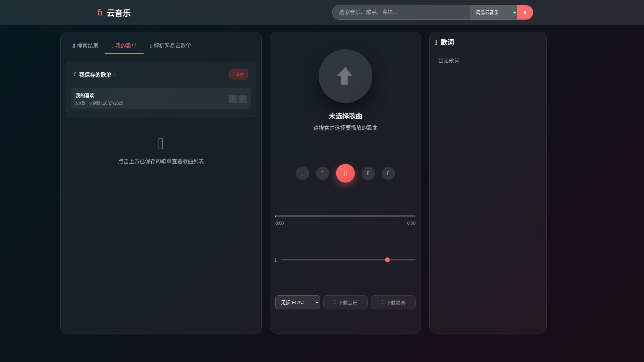Switch to the 解析网易云歌单 tab
This screenshot has height=362, width=644.
[x=170, y=46]
